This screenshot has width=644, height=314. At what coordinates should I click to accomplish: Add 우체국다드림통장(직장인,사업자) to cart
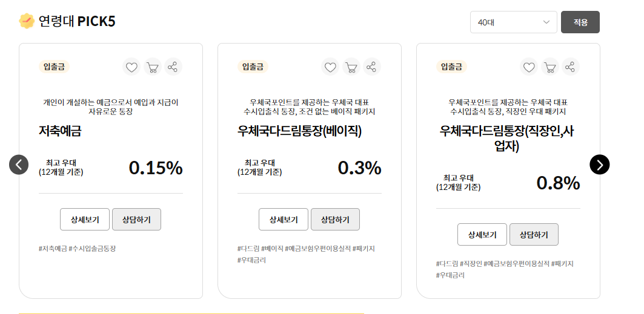(x=550, y=67)
